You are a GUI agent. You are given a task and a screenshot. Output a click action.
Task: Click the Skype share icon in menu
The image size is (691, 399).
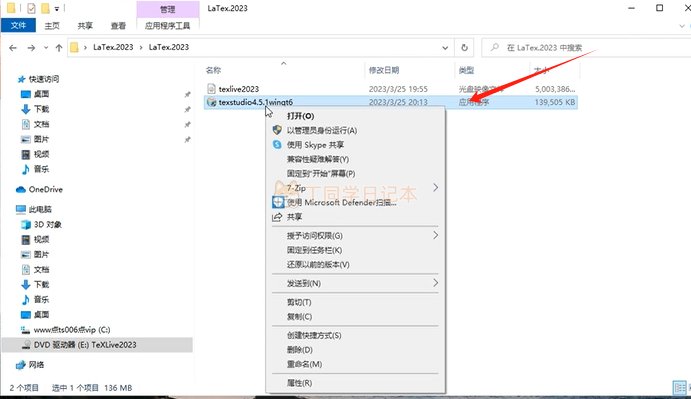coord(277,145)
